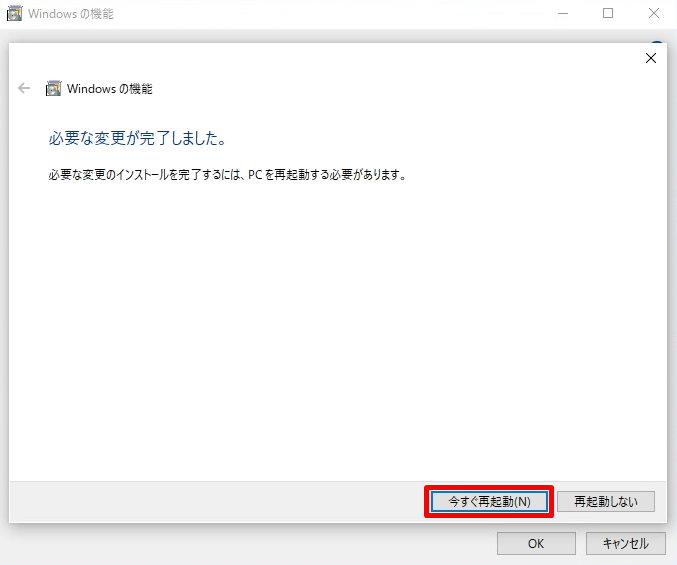Maximize the Windows の機能 window
The image size is (677, 565).
click(x=608, y=14)
